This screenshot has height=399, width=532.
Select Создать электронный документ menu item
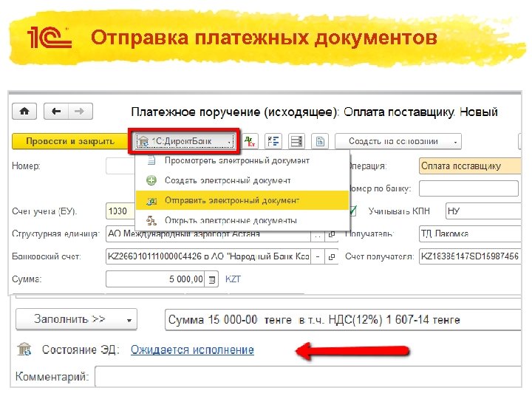point(242,180)
